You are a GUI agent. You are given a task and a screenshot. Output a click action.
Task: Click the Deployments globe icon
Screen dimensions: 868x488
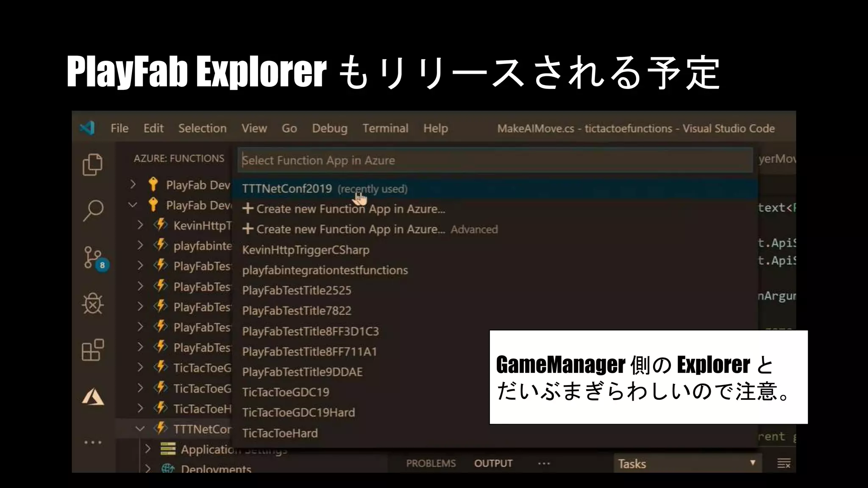pyautogui.click(x=168, y=469)
